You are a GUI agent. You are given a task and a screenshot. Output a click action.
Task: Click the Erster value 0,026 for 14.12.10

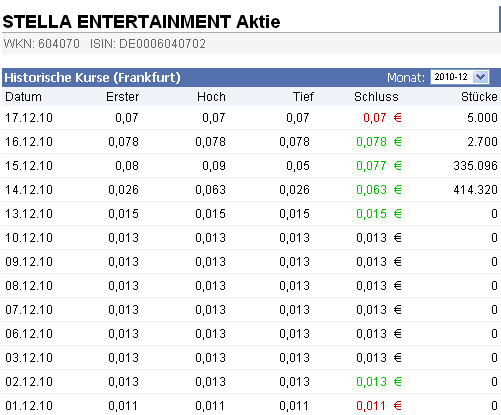click(x=123, y=190)
